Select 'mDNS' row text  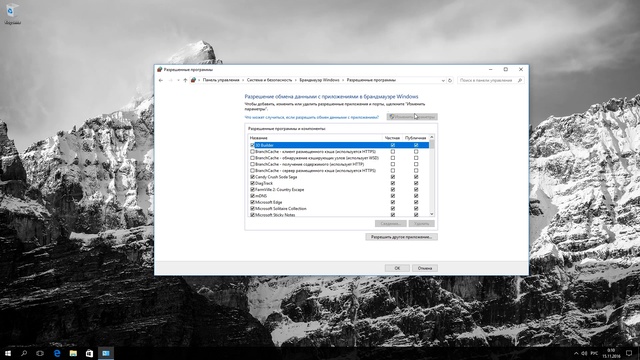coord(261,196)
